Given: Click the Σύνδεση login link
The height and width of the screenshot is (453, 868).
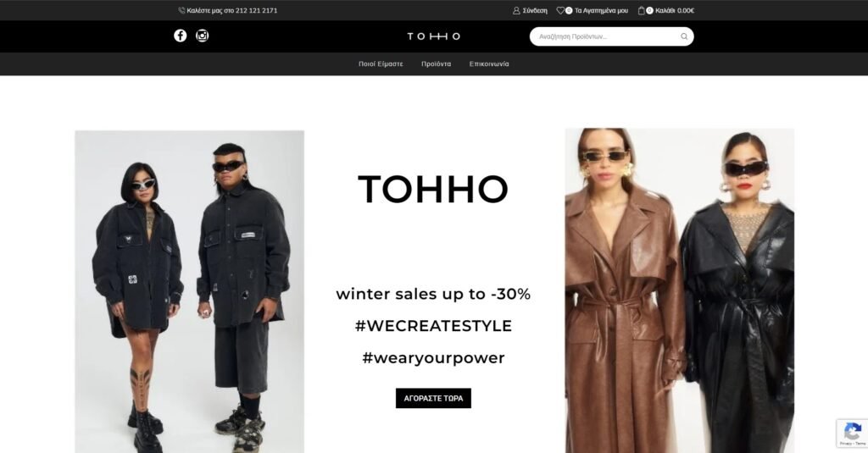Looking at the screenshot, I should click(535, 10).
